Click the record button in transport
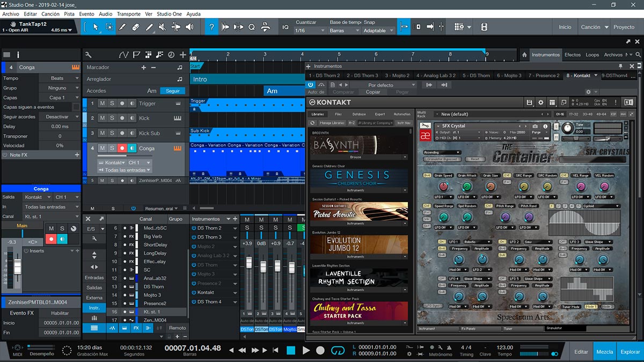 pyautogui.click(x=320, y=350)
